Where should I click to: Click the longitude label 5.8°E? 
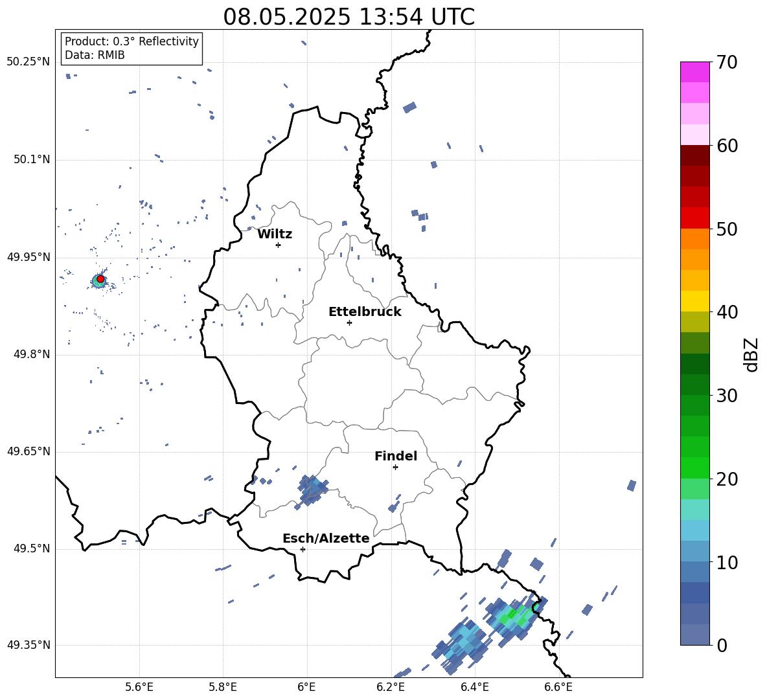click(223, 687)
